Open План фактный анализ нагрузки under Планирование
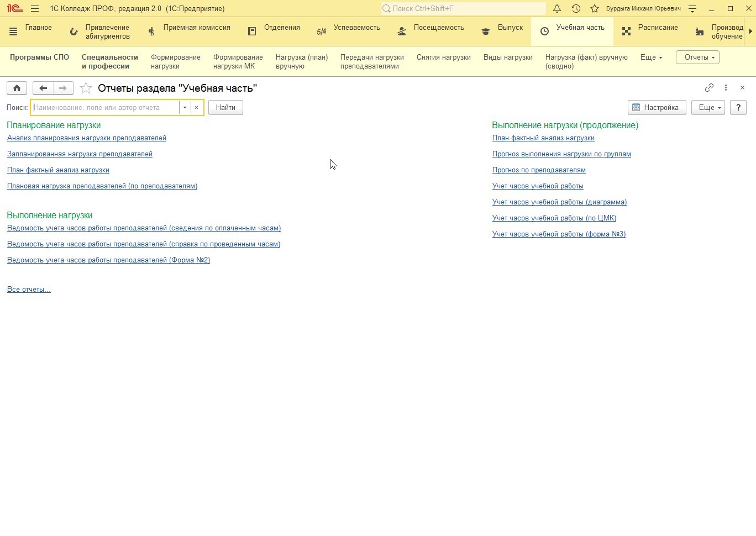 [x=58, y=170]
